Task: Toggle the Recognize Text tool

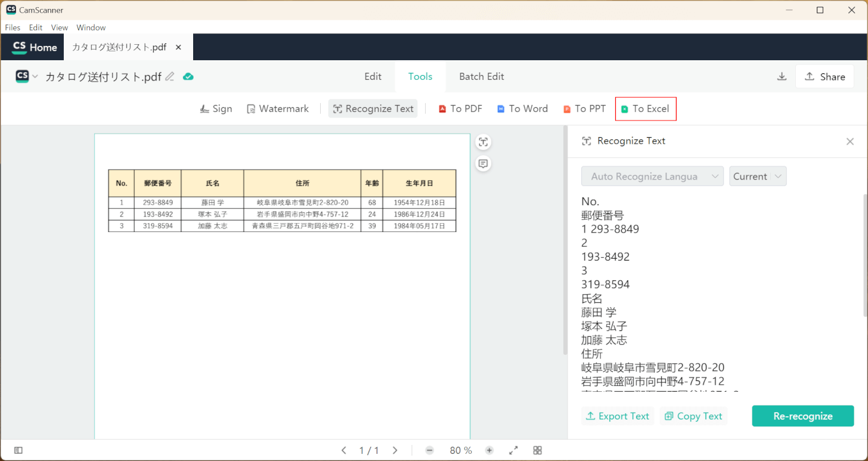Action: tap(373, 109)
